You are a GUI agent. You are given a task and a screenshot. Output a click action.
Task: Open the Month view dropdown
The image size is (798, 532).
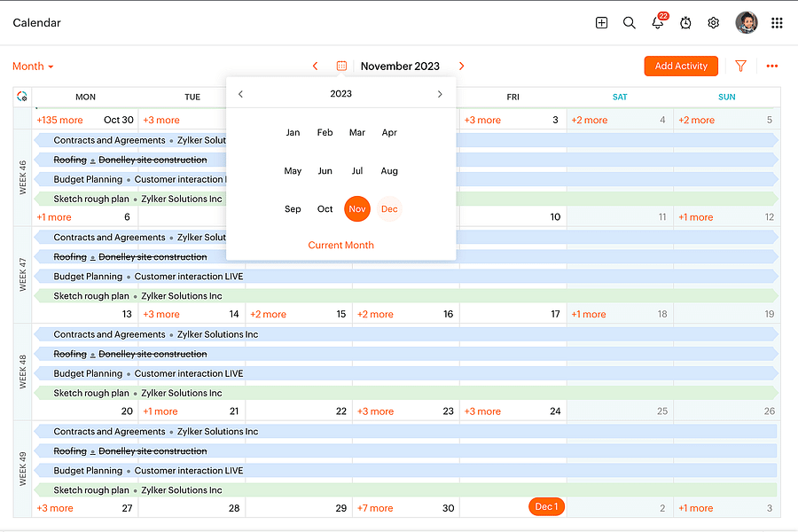pyautogui.click(x=33, y=66)
